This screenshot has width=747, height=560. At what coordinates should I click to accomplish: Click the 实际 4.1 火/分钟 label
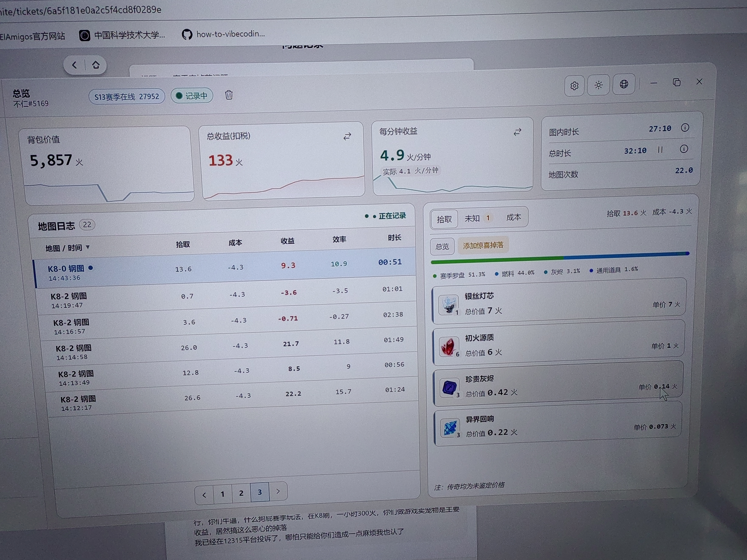tap(410, 171)
